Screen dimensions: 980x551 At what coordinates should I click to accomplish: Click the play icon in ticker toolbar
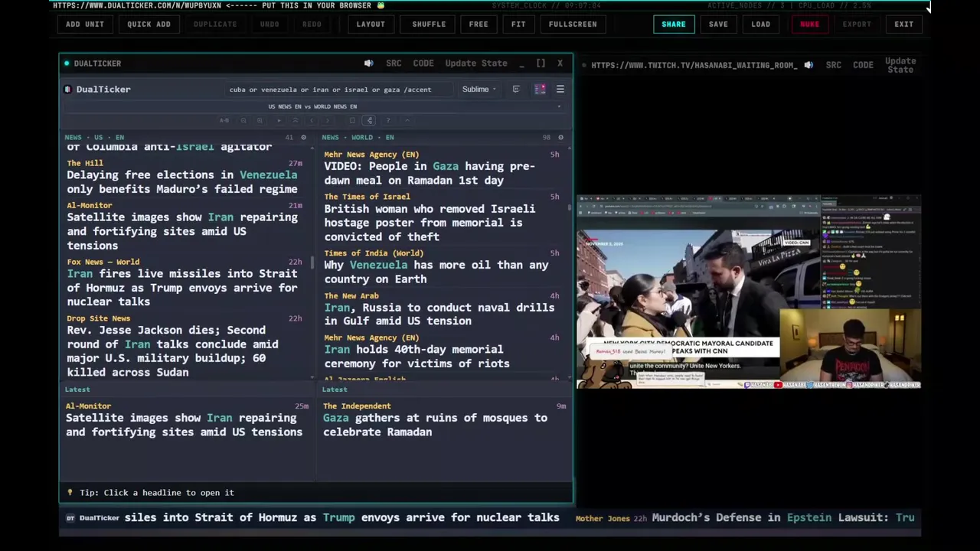click(279, 120)
